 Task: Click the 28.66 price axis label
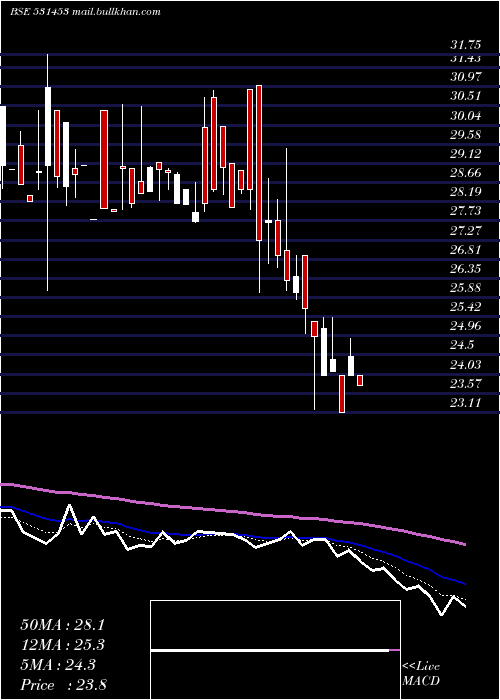click(466, 173)
